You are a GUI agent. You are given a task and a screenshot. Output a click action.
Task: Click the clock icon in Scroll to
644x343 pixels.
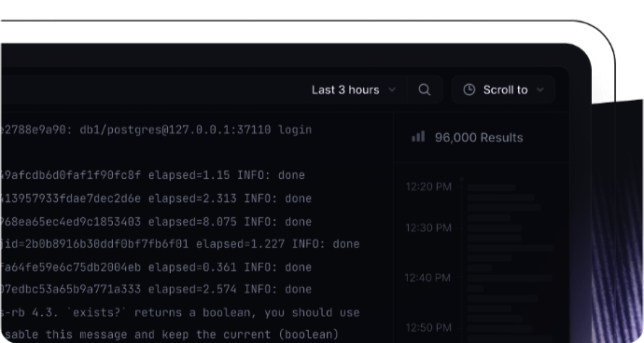469,89
